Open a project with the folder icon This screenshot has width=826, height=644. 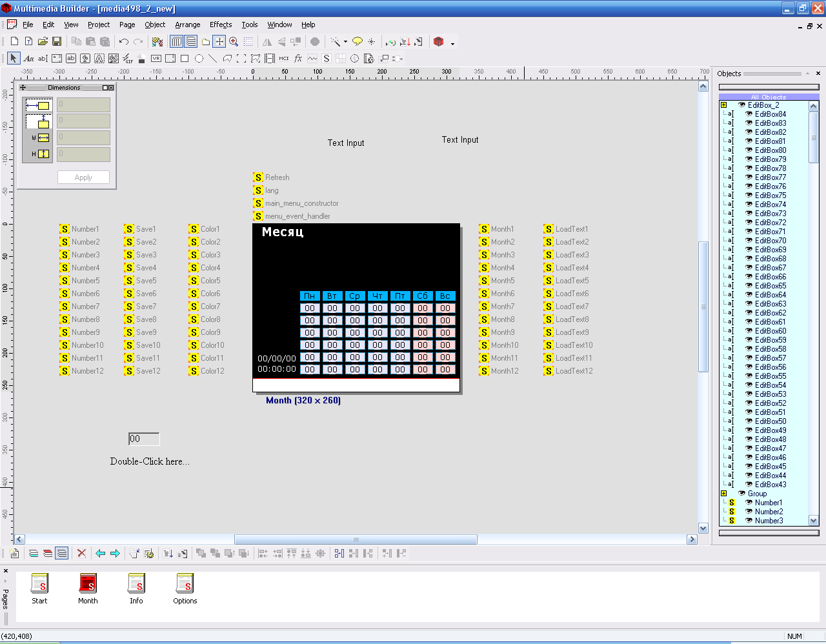point(43,41)
